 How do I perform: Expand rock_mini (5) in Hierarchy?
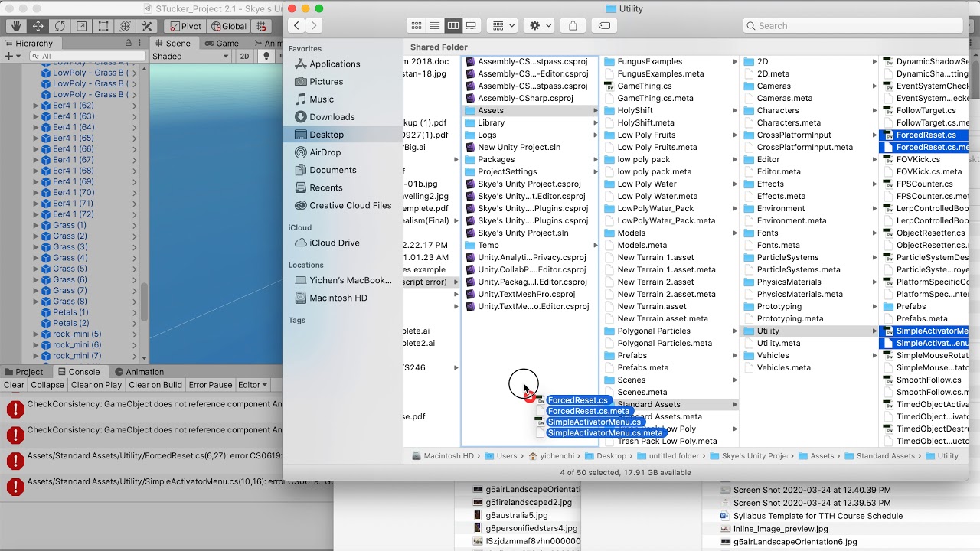35,334
